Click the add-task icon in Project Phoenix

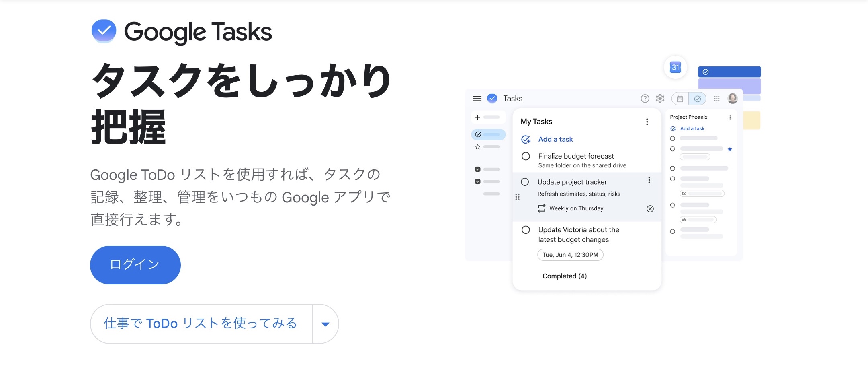point(673,129)
